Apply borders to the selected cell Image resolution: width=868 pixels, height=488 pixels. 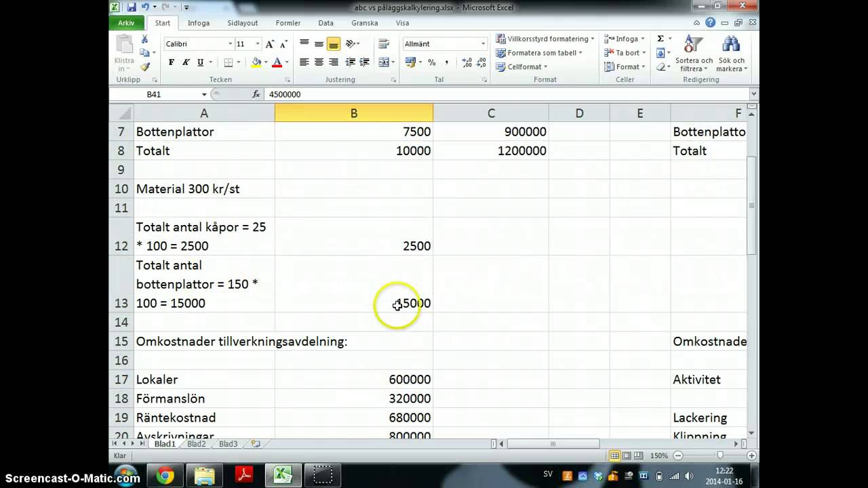(229, 62)
